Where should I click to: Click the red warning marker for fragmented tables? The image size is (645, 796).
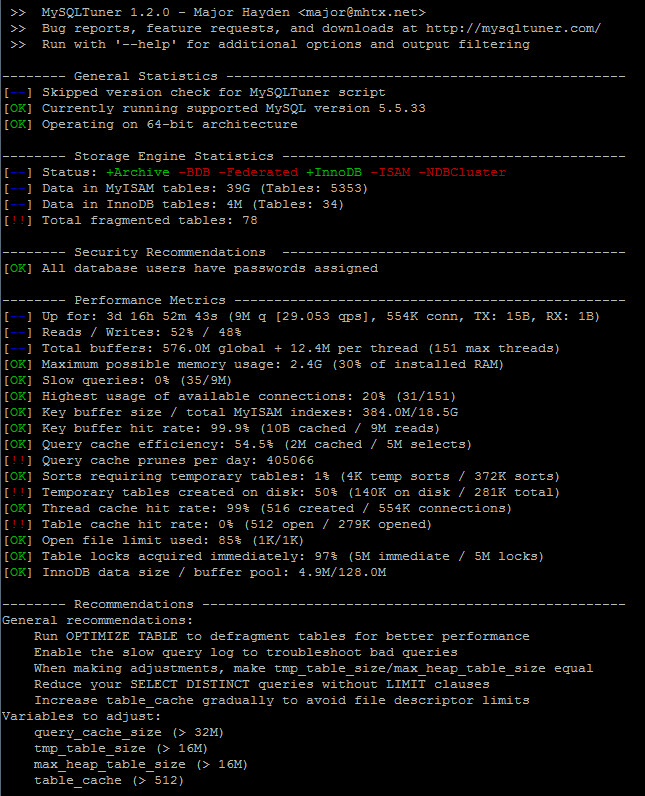(x=18, y=220)
